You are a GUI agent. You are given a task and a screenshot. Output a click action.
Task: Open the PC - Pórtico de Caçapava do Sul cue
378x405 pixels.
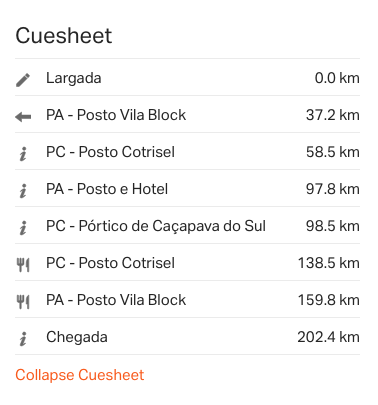(x=187, y=225)
